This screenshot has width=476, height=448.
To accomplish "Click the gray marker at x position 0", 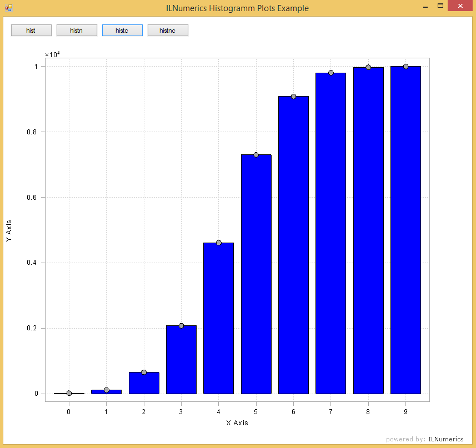I will (69, 393).
